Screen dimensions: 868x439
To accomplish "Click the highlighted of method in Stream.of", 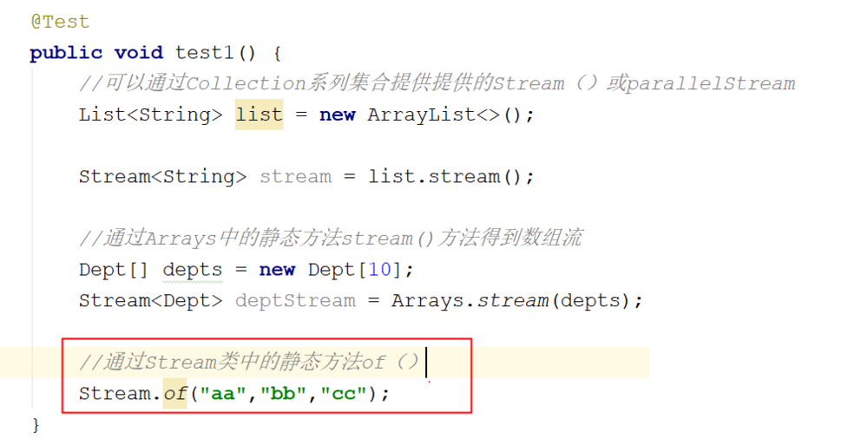I will point(175,394).
